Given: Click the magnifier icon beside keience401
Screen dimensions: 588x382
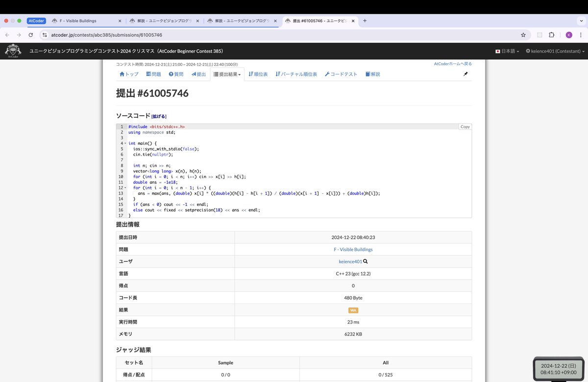Looking at the screenshot, I should pos(366,261).
